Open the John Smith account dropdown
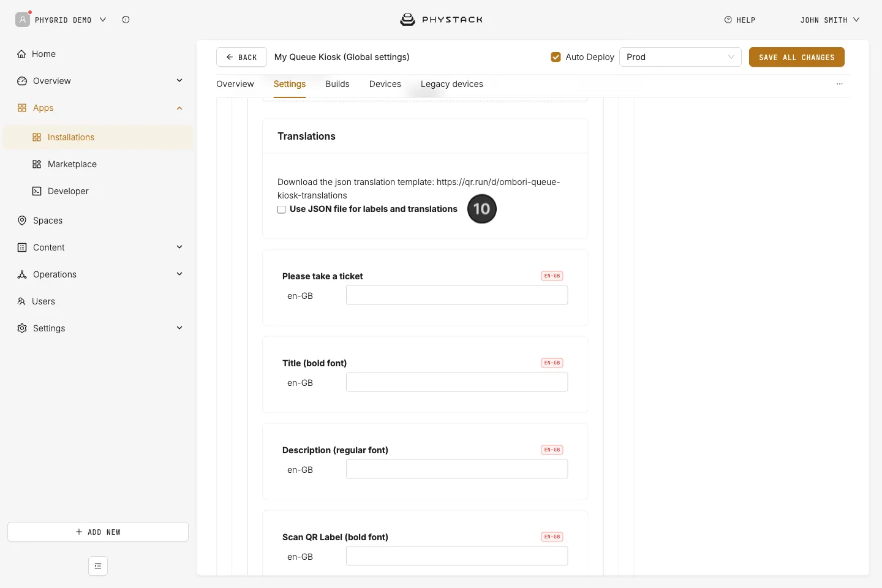882x588 pixels. pos(830,20)
